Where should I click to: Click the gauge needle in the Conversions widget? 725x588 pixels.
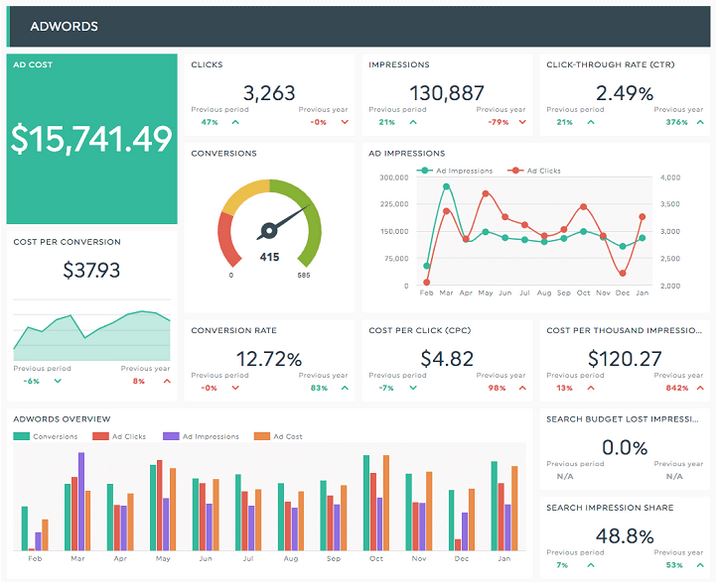tap(282, 222)
